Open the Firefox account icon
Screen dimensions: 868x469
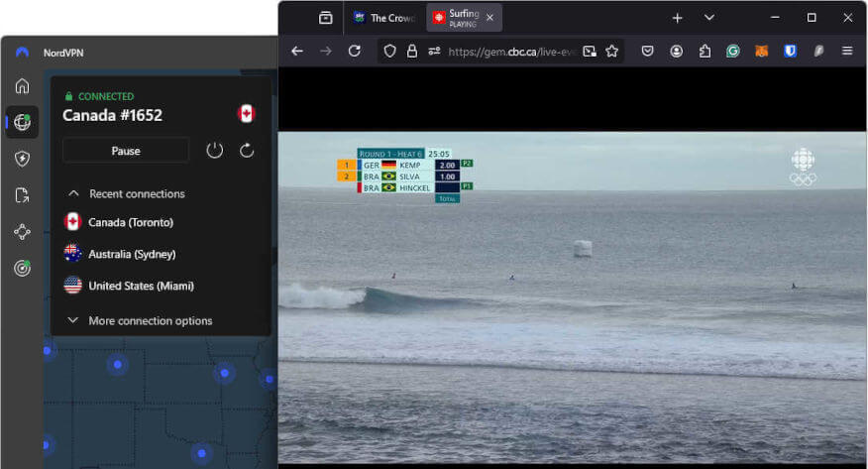pos(676,51)
